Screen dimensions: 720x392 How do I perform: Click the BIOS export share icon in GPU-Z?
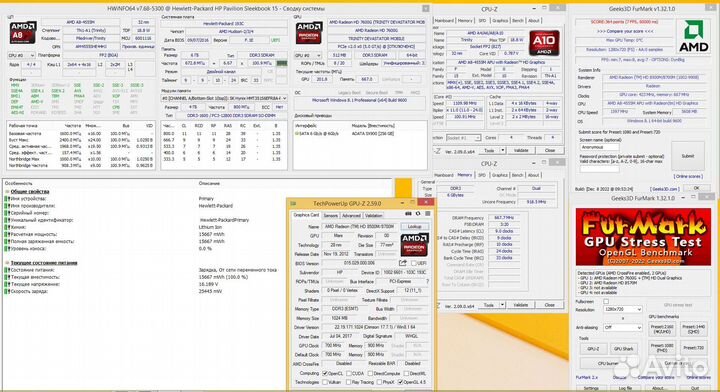(403, 263)
